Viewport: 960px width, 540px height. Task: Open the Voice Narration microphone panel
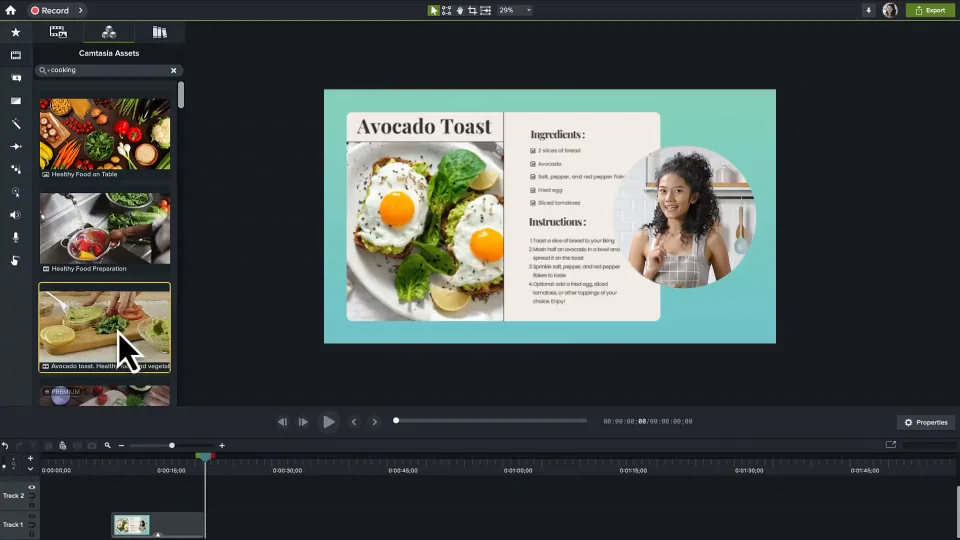coord(15,237)
